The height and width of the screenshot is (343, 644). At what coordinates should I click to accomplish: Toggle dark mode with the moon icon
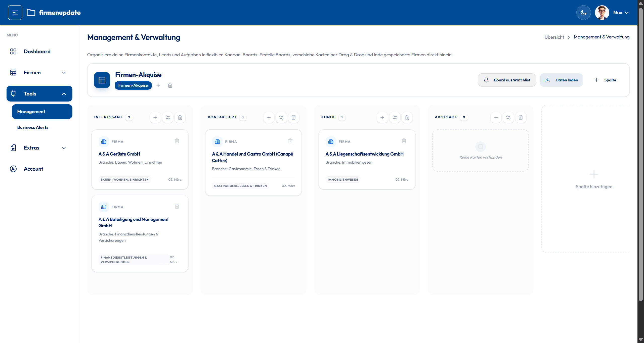[x=584, y=12]
